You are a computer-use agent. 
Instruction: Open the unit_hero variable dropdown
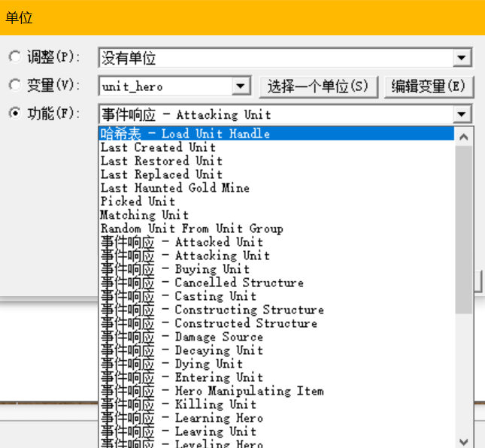pos(241,86)
